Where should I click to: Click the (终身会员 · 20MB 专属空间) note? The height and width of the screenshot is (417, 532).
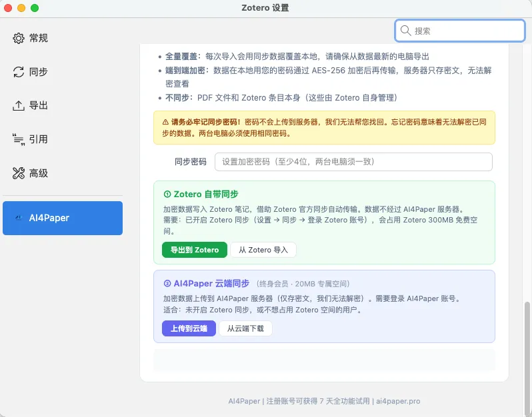[x=303, y=284]
